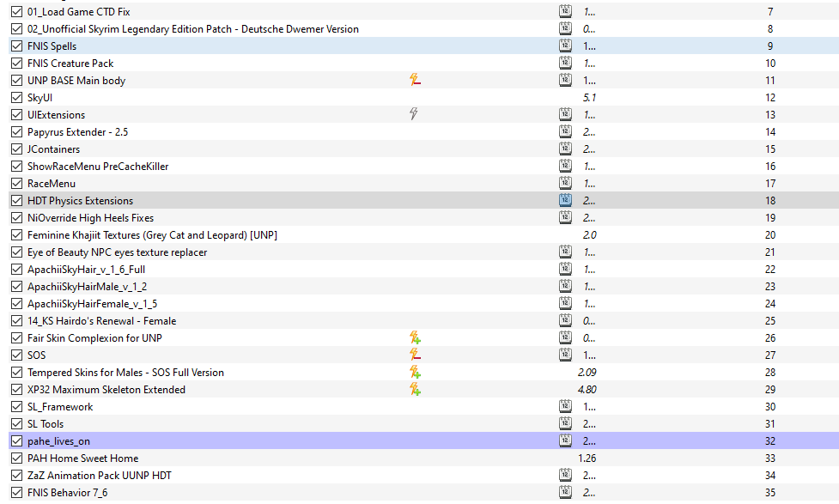
Task: Click the category icon on 01_Load Game CTD Fix
Action: [x=565, y=11]
